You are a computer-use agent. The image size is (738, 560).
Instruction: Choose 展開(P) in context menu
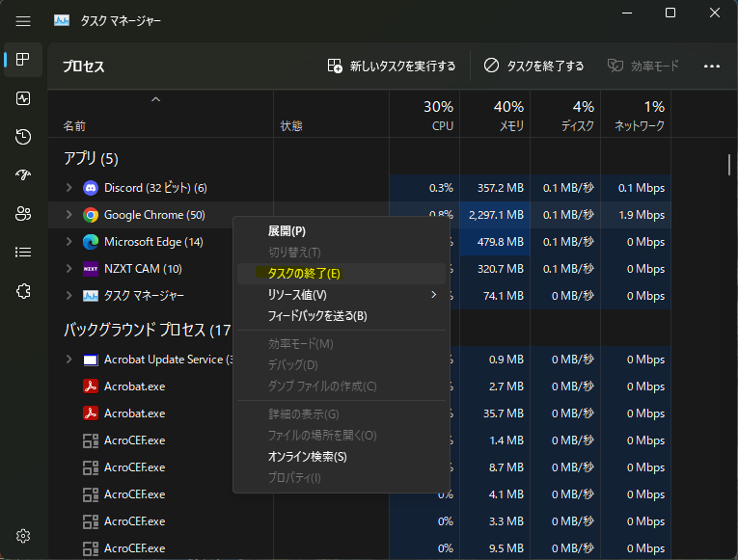click(x=342, y=231)
